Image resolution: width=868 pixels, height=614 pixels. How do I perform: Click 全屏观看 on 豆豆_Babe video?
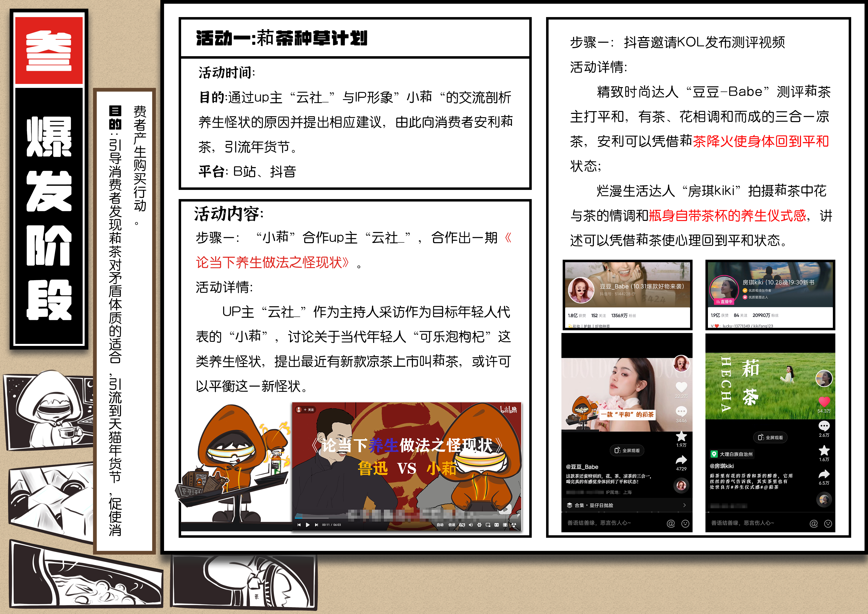point(627,450)
